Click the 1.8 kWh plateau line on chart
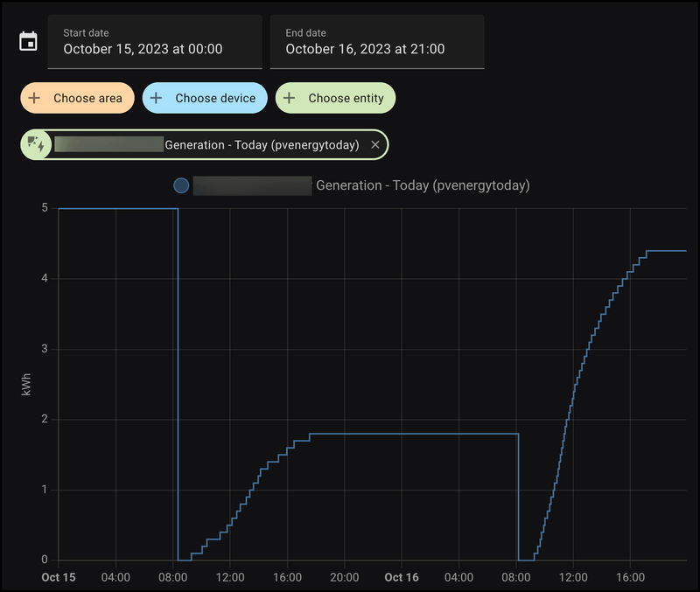700x592 pixels. tap(414, 434)
